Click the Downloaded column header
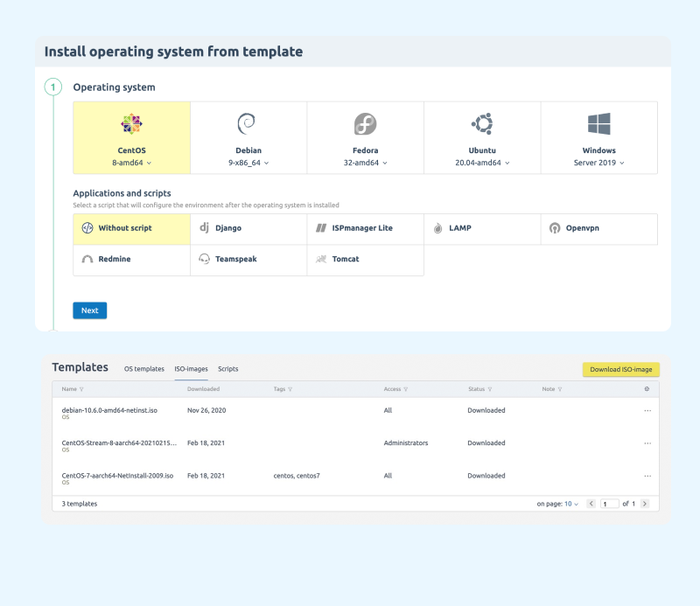 click(203, 389)
